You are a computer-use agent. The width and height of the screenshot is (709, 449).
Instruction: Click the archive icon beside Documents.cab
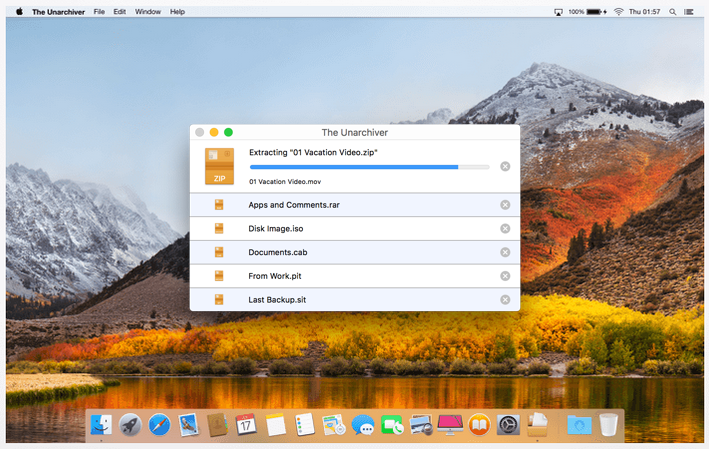(219, 252)
